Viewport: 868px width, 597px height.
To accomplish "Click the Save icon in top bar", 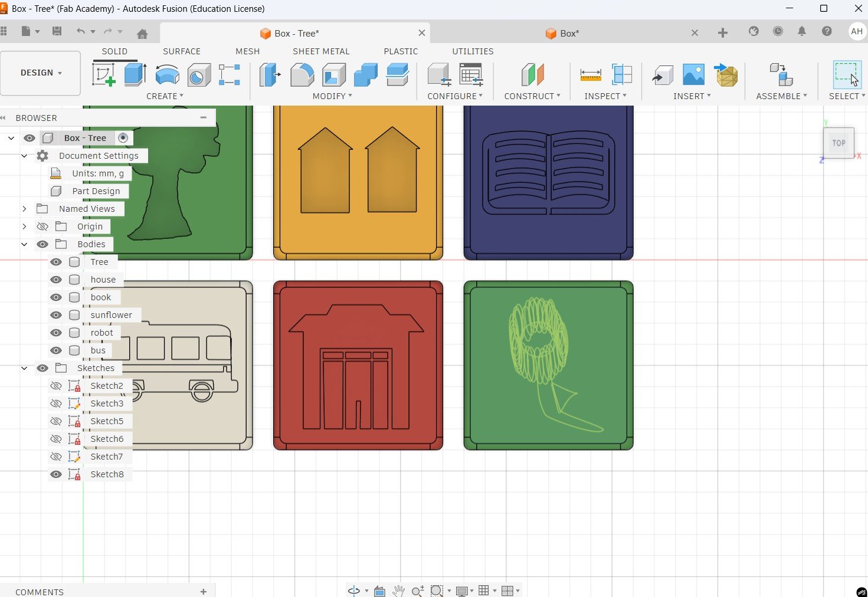I will [x=57, y=32].
